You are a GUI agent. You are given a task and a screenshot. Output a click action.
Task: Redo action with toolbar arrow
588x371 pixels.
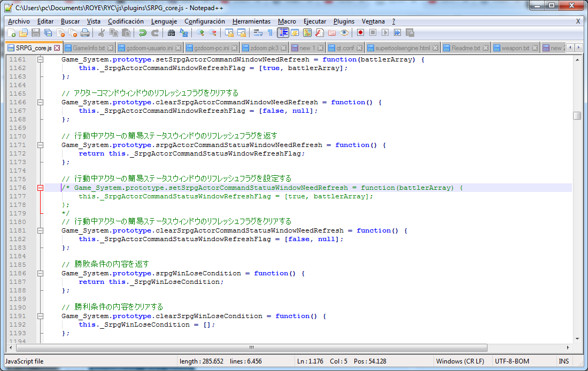[x=154, y=33]
